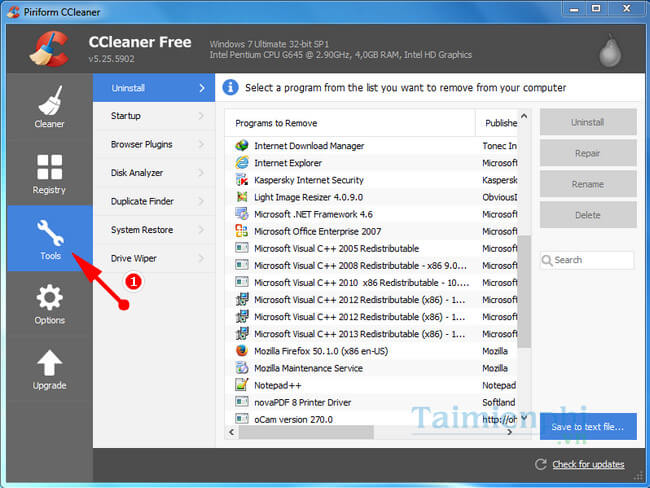
Task: Click the Piriform pear icon
Action: coord(610,51)
